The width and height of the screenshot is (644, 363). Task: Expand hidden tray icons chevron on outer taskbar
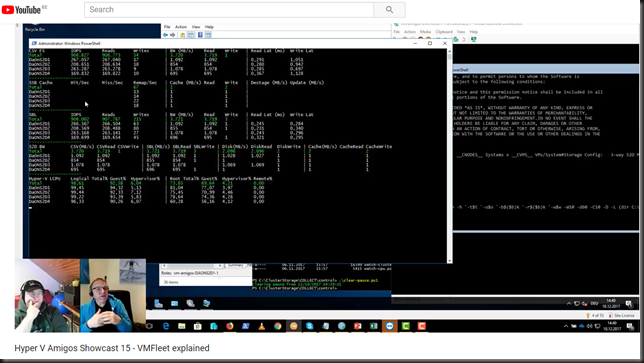pyautogui.click(x=566, y=326)
